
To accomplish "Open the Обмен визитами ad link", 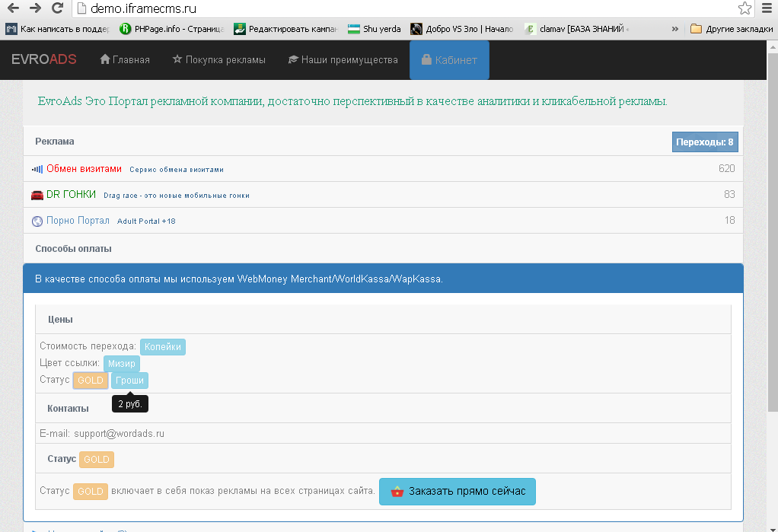I will [x=84, y=169].
